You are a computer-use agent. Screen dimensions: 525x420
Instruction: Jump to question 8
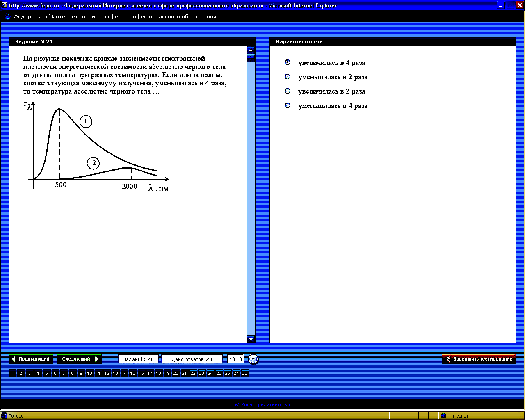(x=73, y=373)
